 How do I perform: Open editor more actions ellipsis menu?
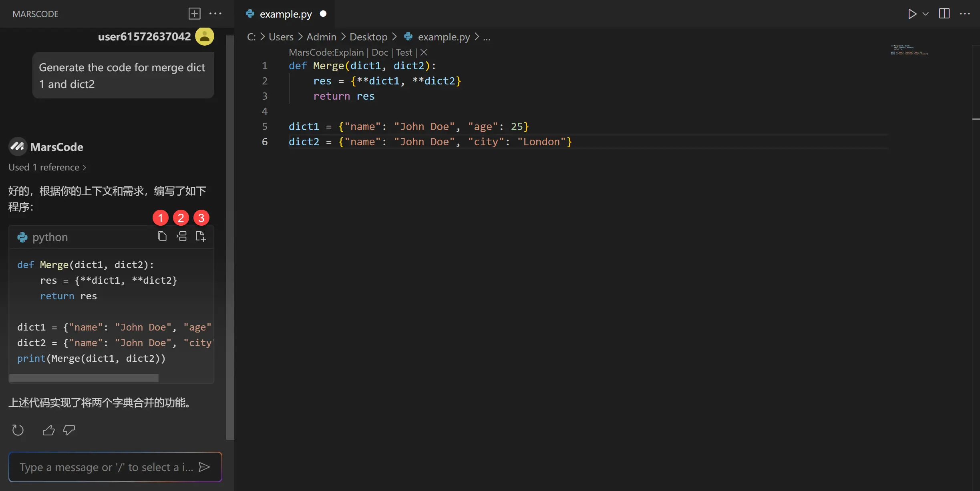965,14
